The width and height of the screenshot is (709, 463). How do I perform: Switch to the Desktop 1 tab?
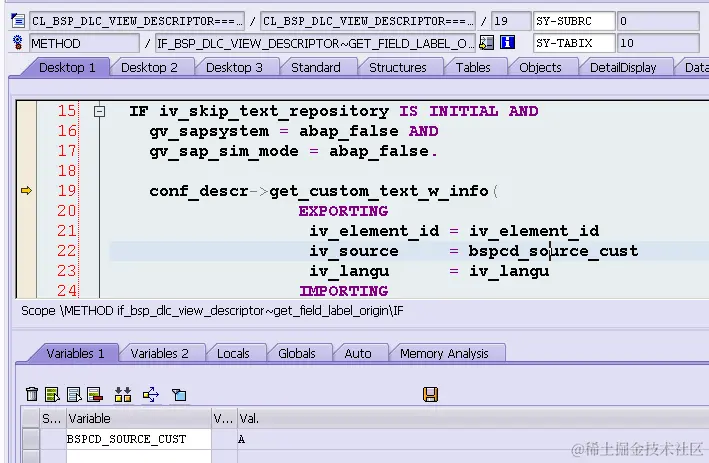(67, 68)
